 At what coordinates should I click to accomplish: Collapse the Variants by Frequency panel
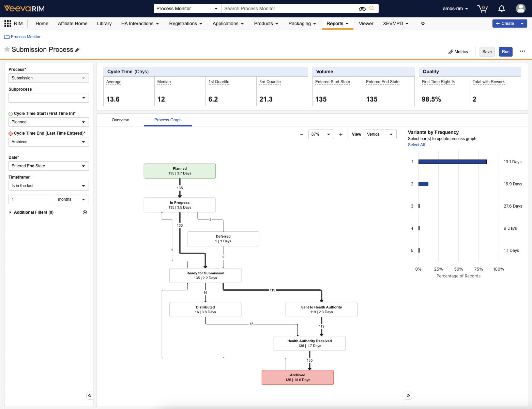tap(408, 396)
